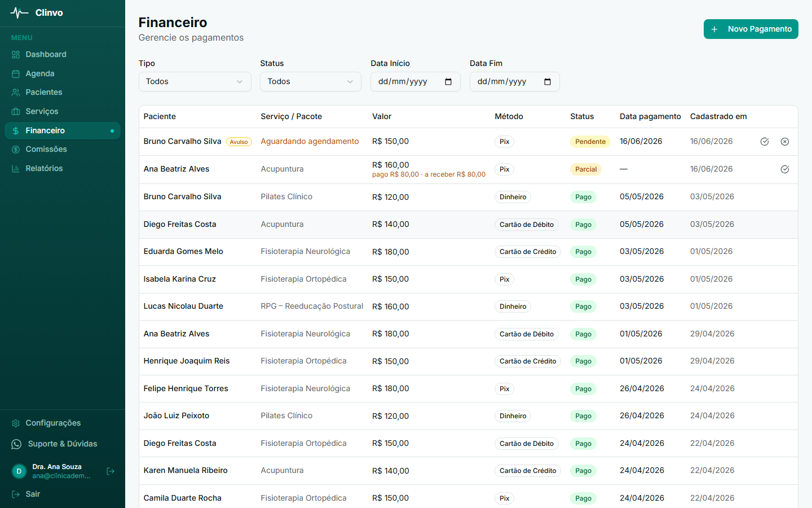This screenshot has width=812, height=508.
Task: Select the Diego Freitas Costa Acupuntura row
Action: (469, 225)
